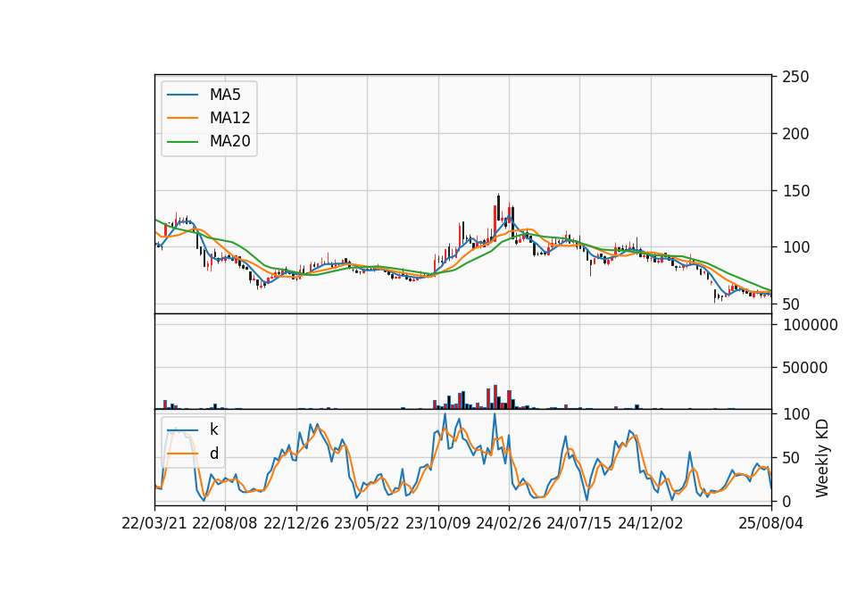
Task: Click the date label 22/12/26
Action: click(296, 523)
